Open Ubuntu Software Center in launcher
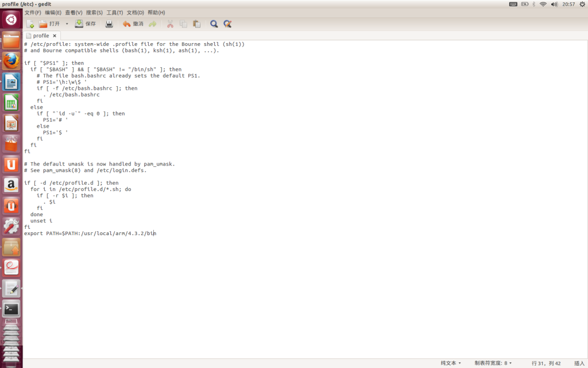The width and height of the screenshot is (588, 368). tap(11, 144)
